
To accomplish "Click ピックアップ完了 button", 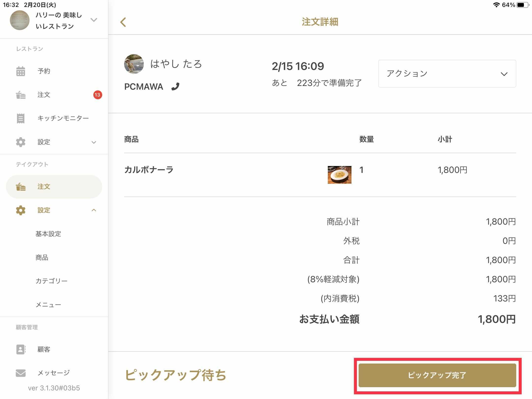I will [x=437, y=375].
